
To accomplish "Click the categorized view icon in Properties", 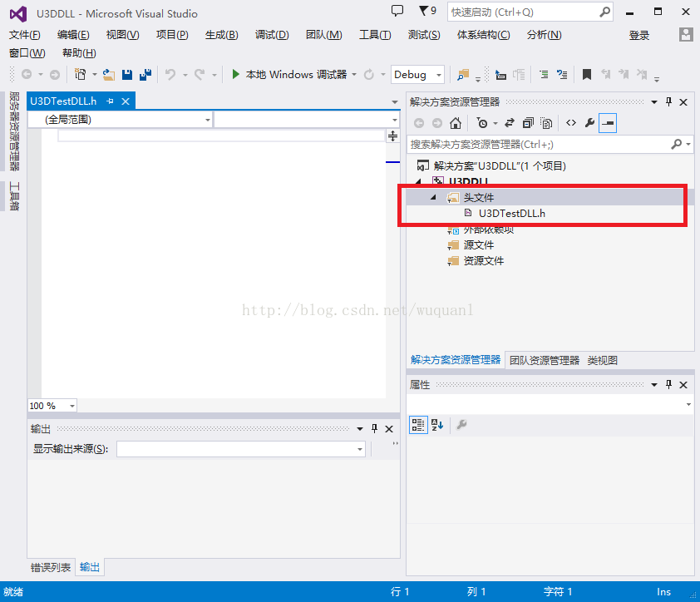I will [418, 425].
